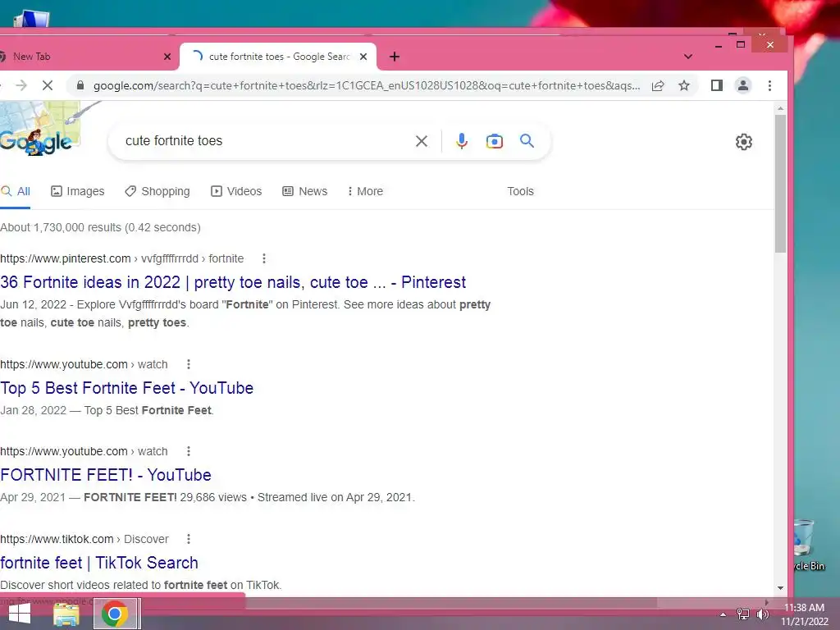Open options for FORTNITE FEET! result
Image resolution: width=840 pixels, height=630 pixels.
[x=189, y=452]
